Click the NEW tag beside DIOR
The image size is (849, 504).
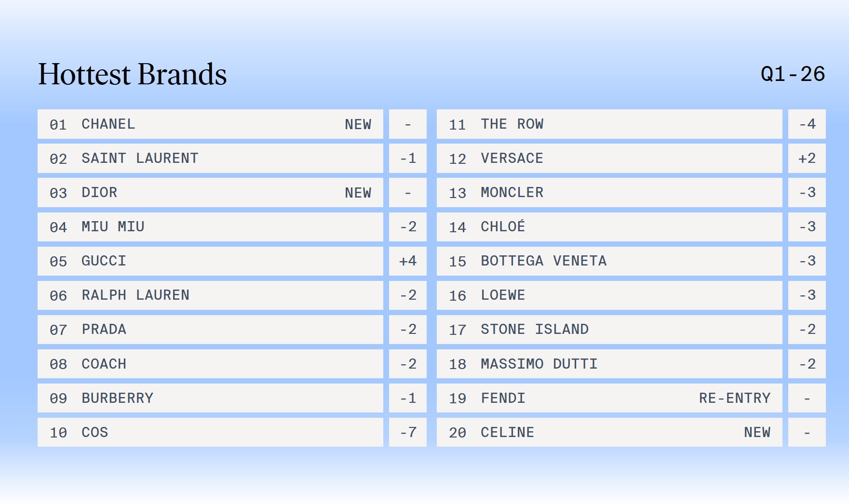[358, 193]
